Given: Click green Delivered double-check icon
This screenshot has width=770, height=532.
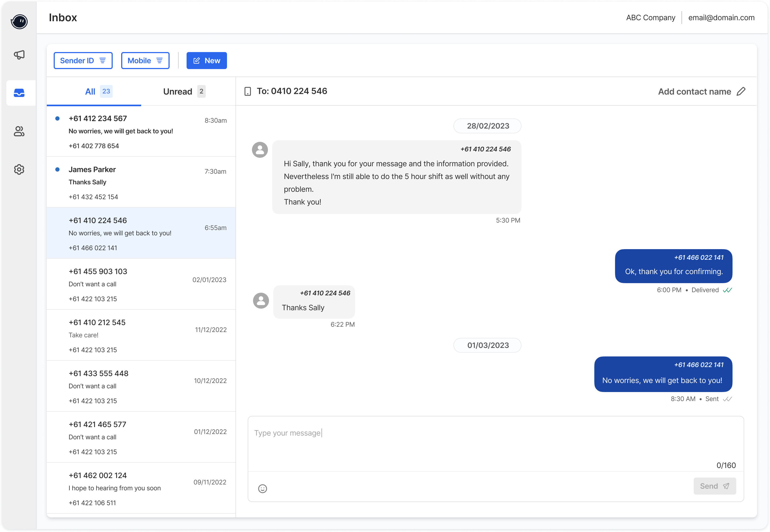Looking at the screenshot, I should tap(727, 290).
